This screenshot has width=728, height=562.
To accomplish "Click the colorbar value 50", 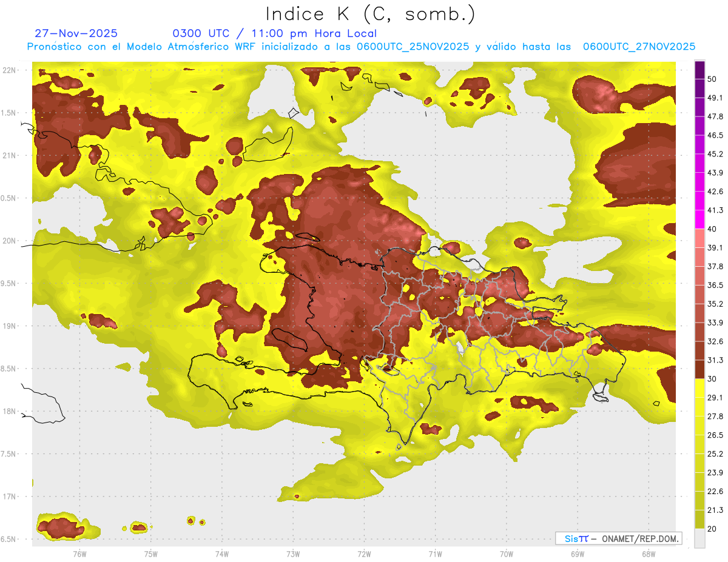I will tap(713, 79).
